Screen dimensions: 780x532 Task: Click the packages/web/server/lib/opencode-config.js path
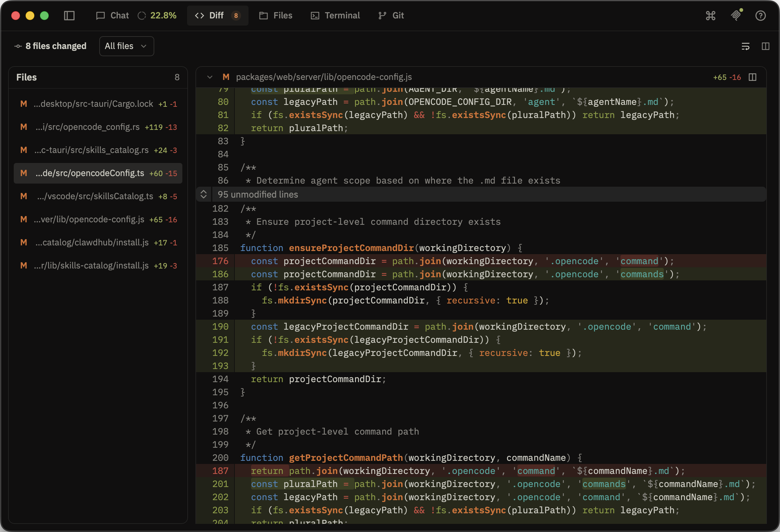323,77
